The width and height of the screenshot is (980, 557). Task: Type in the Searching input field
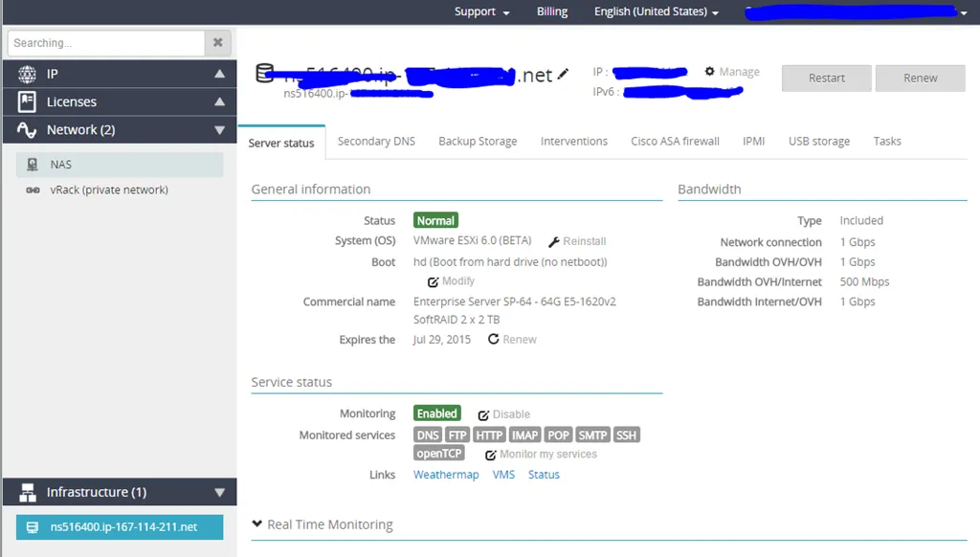(x=105, y=43)
